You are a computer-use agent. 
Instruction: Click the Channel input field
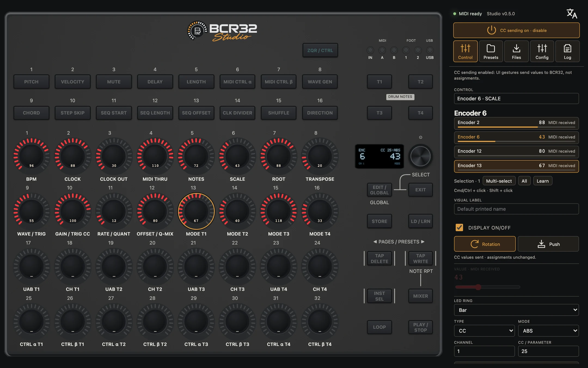click(485, 351)
